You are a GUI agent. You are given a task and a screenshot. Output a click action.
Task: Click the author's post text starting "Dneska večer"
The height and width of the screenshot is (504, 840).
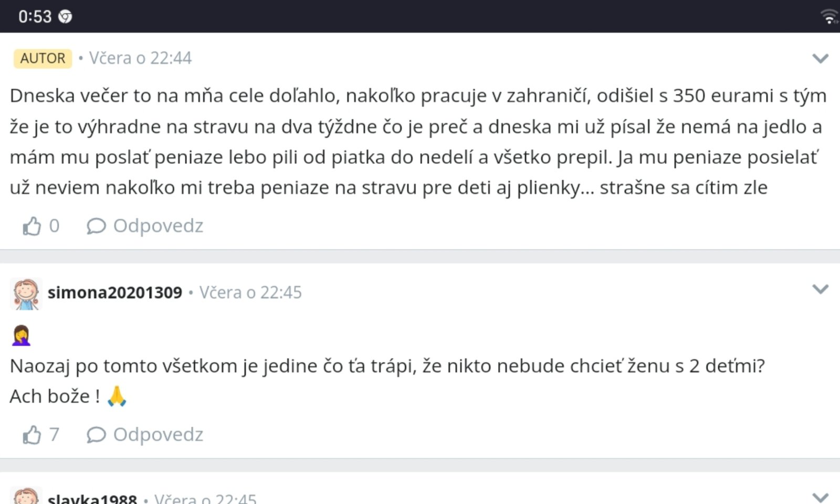[418, 141]
